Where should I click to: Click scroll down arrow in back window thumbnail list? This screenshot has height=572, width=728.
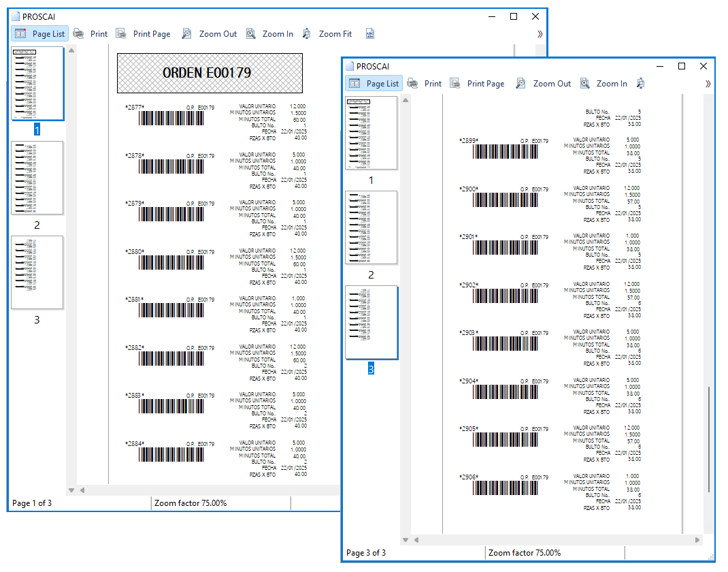pyautogui.click(x=71, y=490)
